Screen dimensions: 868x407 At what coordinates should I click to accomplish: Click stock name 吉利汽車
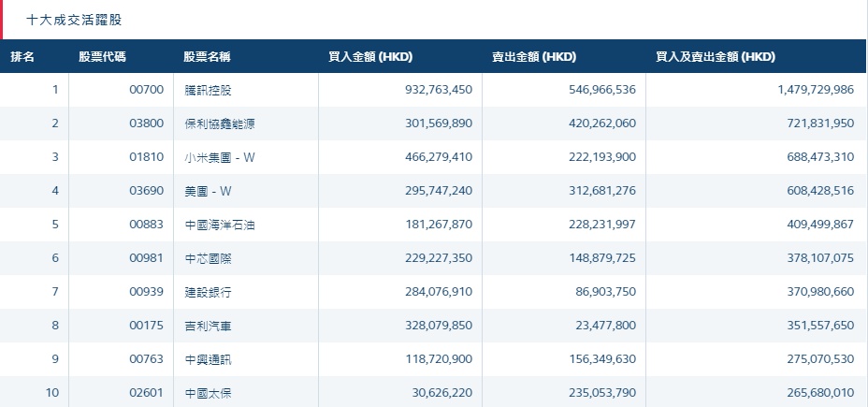point(208,327)
